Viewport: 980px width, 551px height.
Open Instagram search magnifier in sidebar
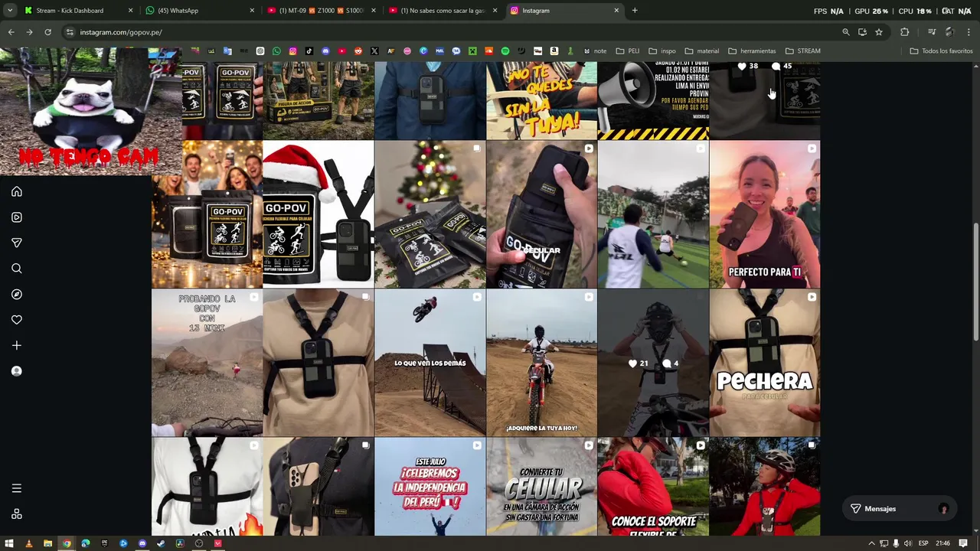[x=17, y=269]
